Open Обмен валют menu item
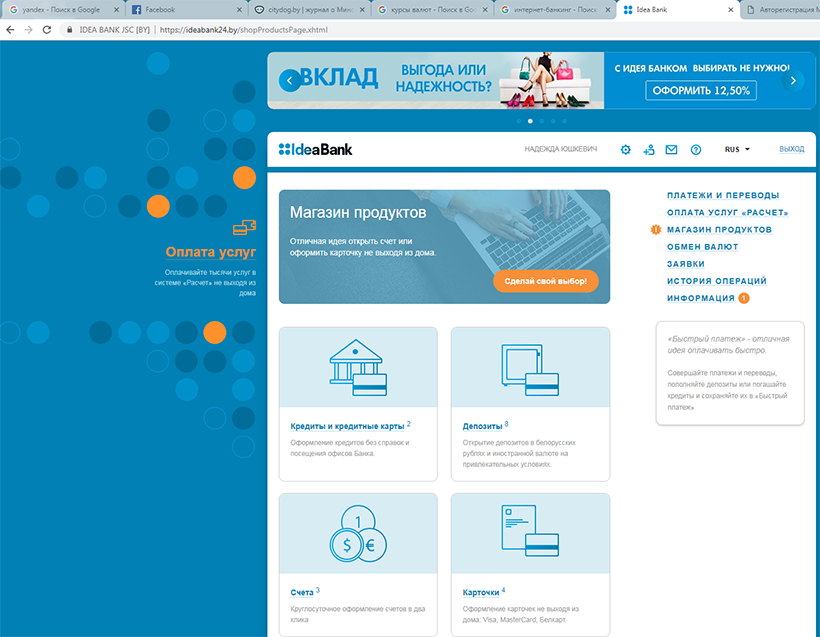 pos(702,247)
